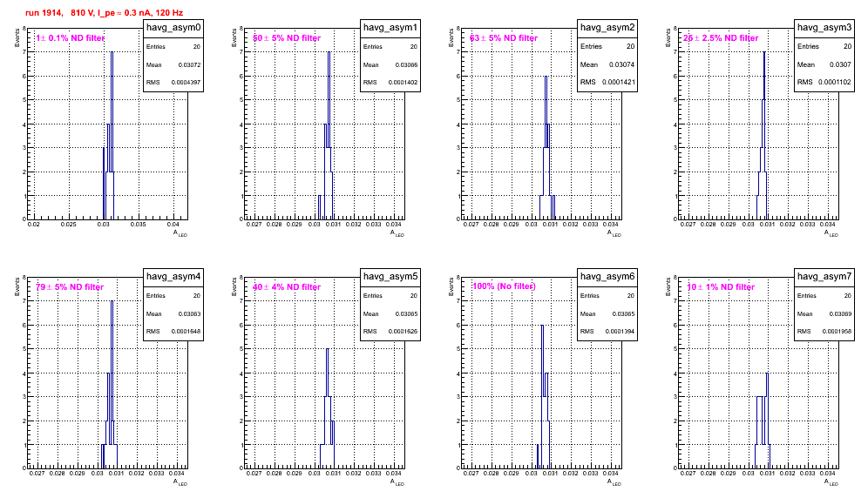The height and width of the screenshot is (498, 868).
Task: Click the '1± 0.1% ND filter' label
Action: [71, 38]
